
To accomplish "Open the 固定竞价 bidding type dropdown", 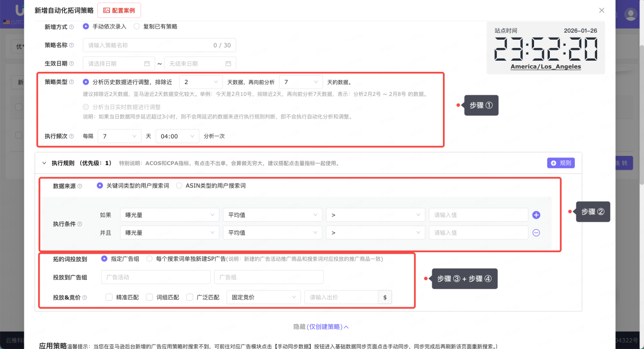I will 263,297.
